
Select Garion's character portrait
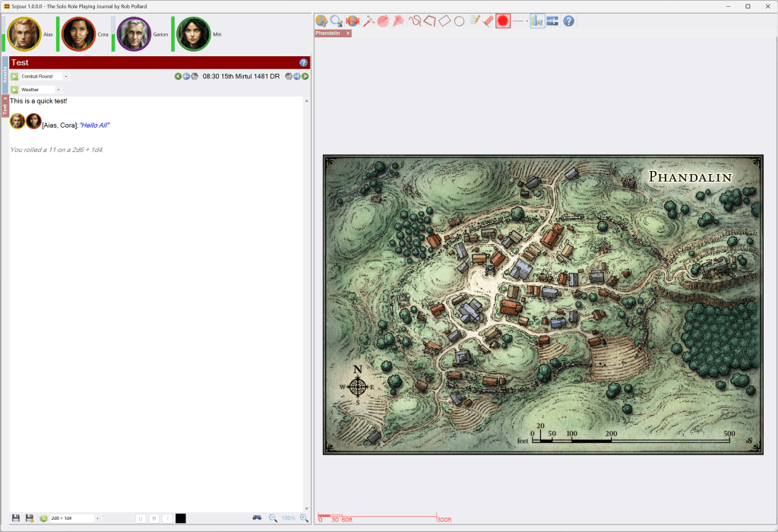pyautogui.click(x=134, y=34)
